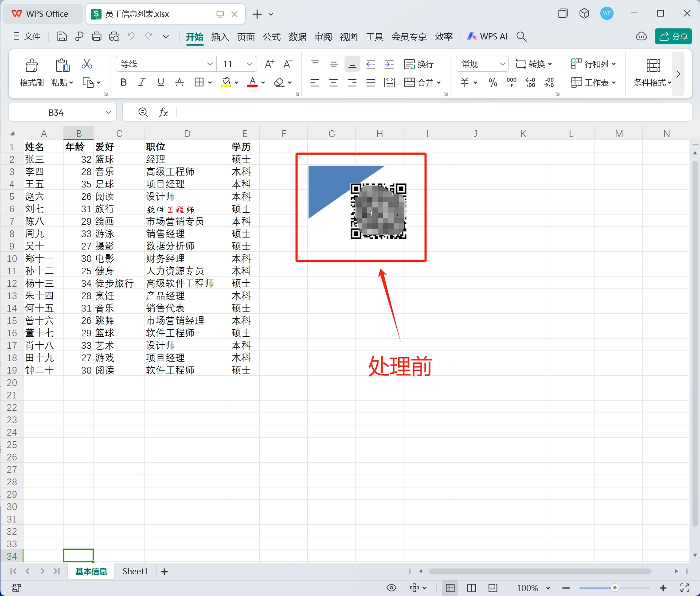Click the QR code picture in sheet
Screen dimensions: 700x596
378,211
